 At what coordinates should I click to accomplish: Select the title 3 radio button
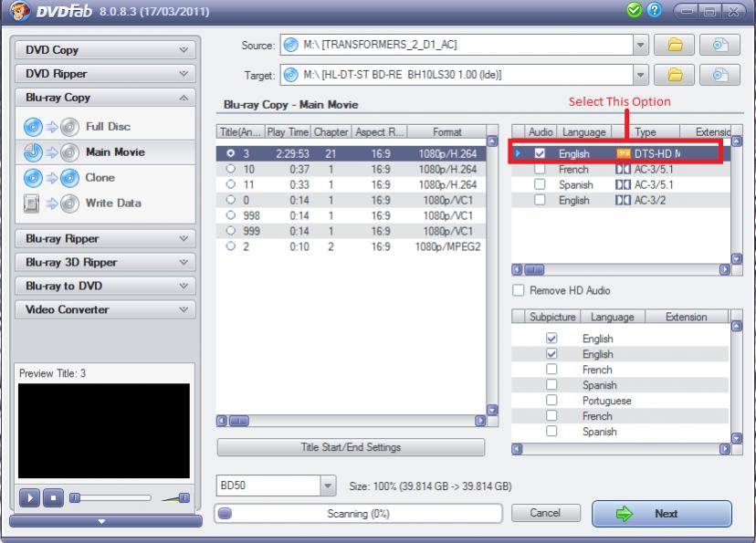(x=230, y=153)
